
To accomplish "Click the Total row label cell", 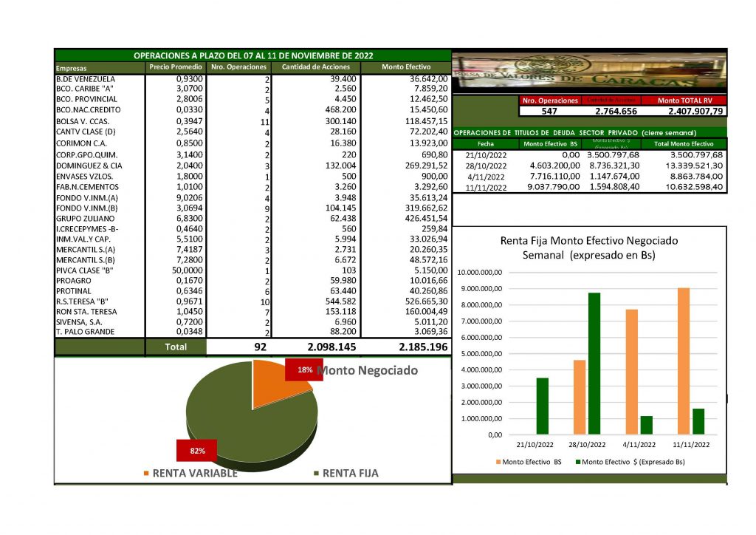I will pos(176,347).
